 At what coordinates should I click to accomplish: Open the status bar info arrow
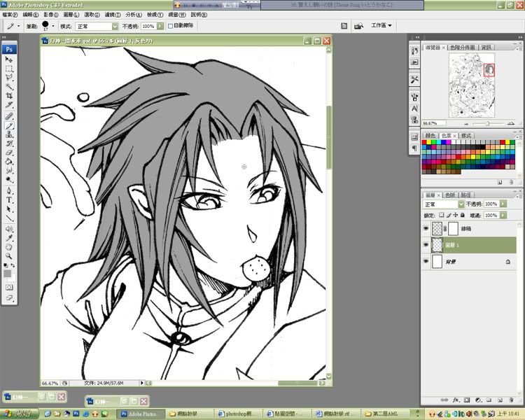(141, 383)
